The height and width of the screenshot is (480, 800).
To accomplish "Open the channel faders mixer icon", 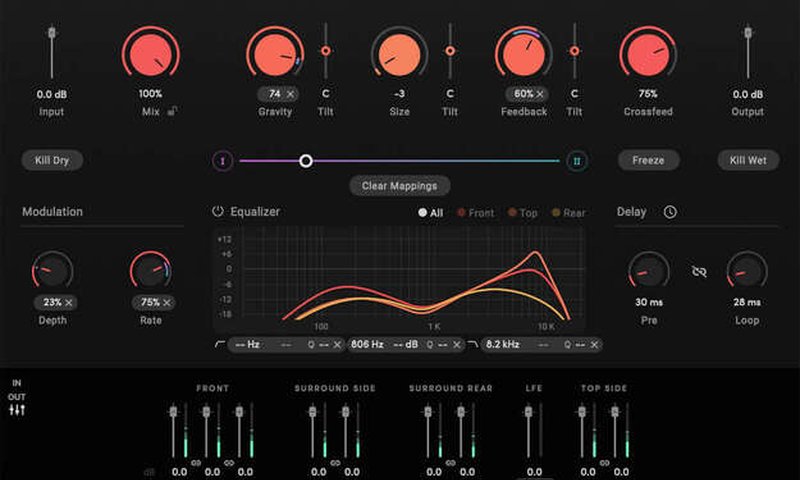I will click(x=18, y=410).
